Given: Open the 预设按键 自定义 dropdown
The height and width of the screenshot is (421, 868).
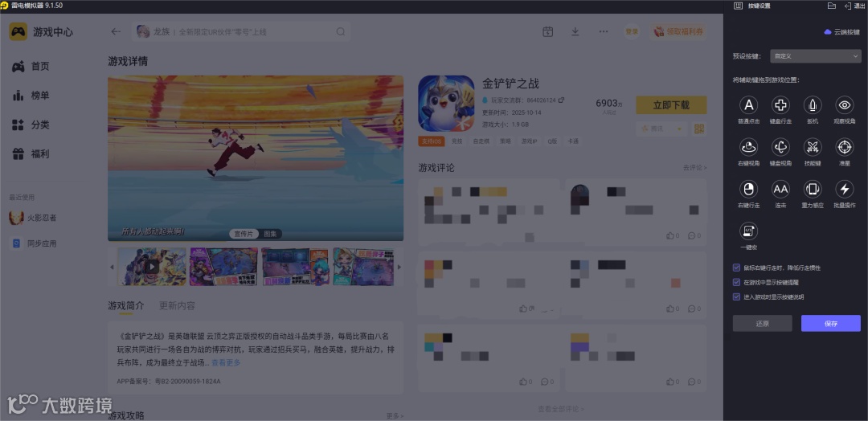Looking at the screenshot, I should tap(816, 56).
